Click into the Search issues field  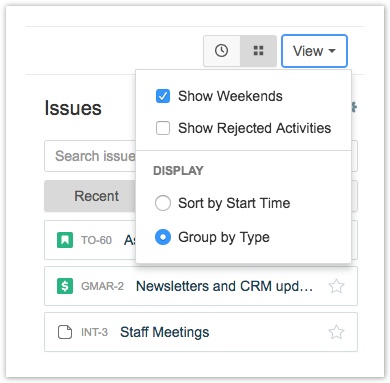90,156
